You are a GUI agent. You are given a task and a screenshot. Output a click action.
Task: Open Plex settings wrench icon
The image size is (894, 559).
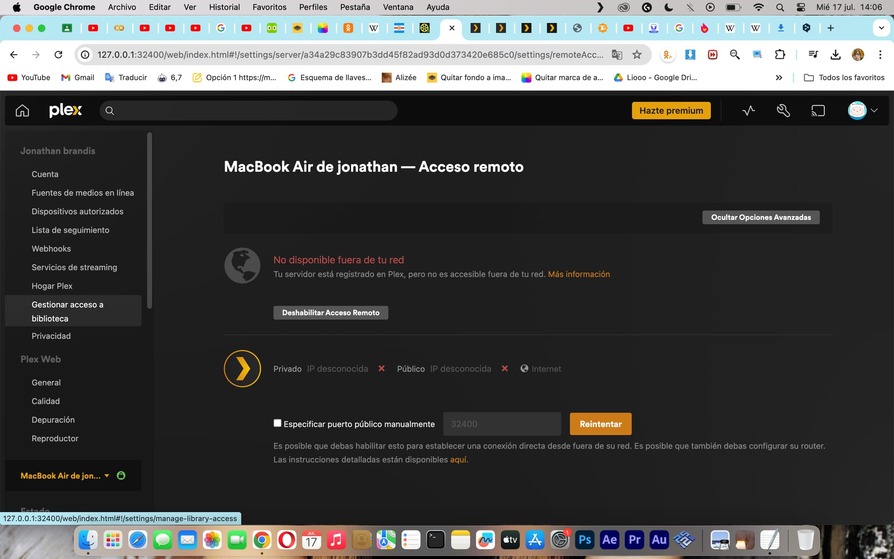pos(783,111)
